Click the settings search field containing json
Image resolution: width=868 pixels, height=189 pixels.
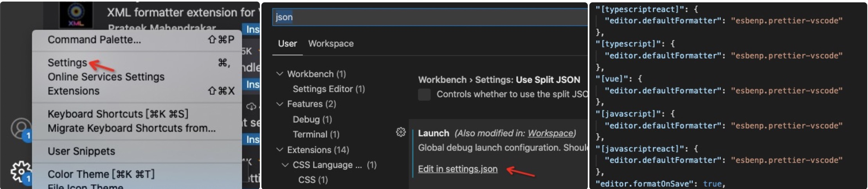(x=430, y=17)
